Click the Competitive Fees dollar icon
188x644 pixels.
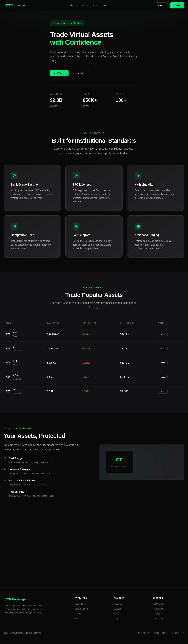(x=14, y=226)
